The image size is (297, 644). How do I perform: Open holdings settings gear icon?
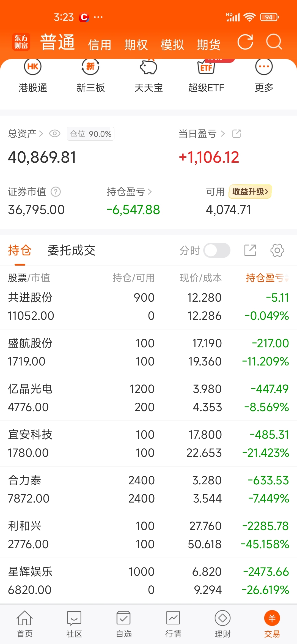click(277, 250)
